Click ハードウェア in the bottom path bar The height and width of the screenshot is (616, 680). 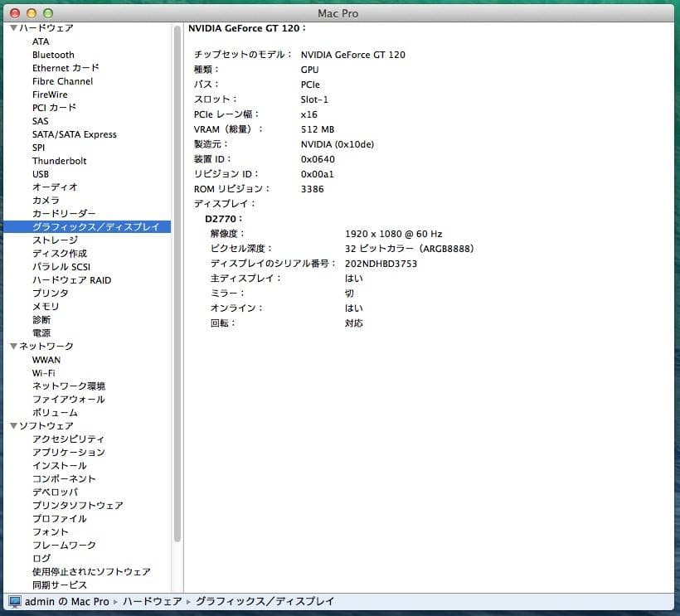click(152, 601)
